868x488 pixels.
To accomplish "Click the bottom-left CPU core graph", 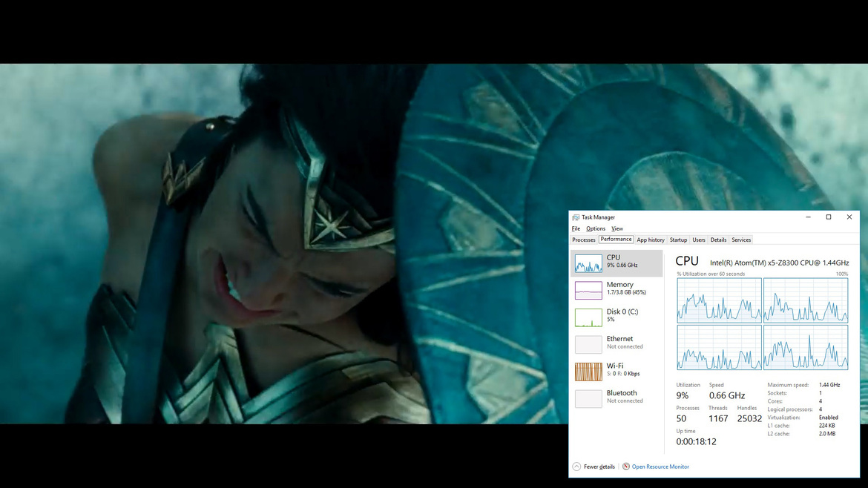I will [x=719, y=348].
